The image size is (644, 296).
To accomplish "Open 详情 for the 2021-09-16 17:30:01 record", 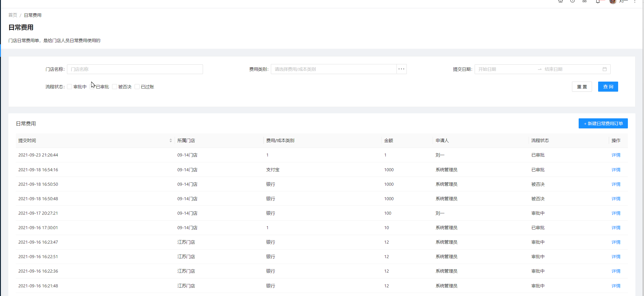I will [616, 227].
